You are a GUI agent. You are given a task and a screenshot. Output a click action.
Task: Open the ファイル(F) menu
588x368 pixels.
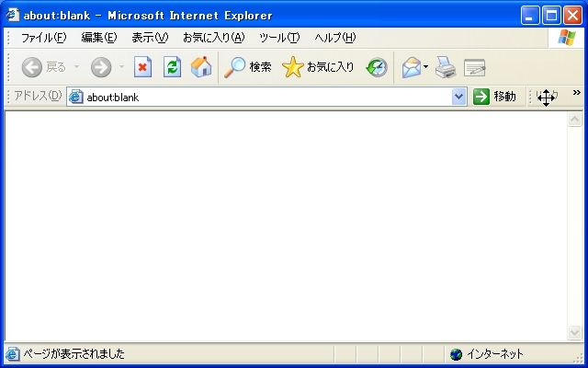[43, 38]
